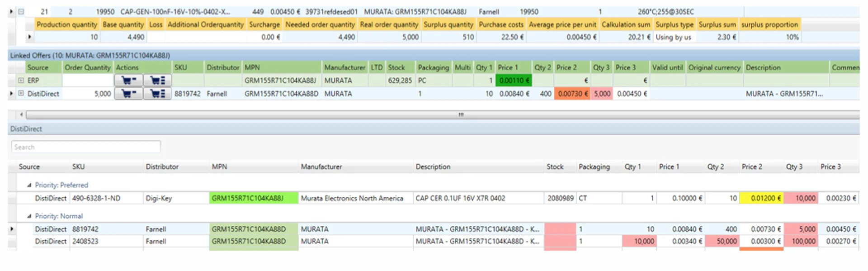Select SKU 8819742 in search results
Viewport: 868px width, 271px height.
(85, 229)
